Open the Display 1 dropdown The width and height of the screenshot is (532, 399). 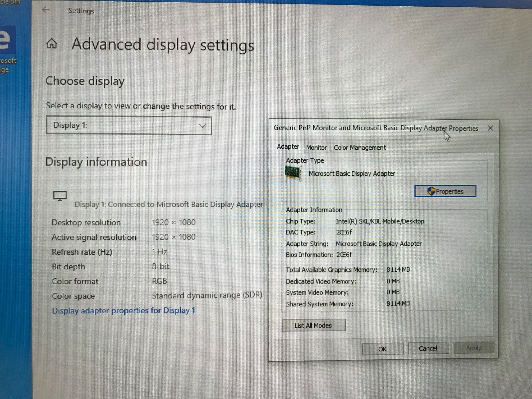pyautogui.click(x=129, y=125)
